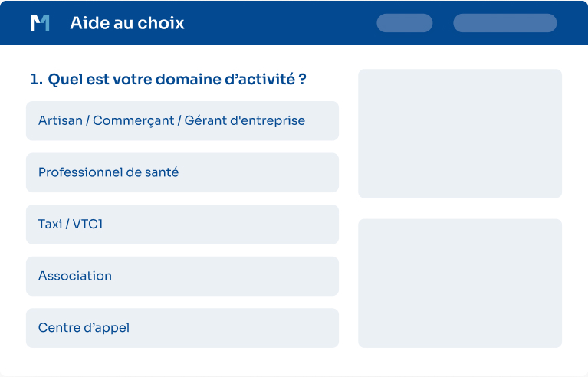
Task: Pick the Taxi / VTC option
Action: coord(182,224)
